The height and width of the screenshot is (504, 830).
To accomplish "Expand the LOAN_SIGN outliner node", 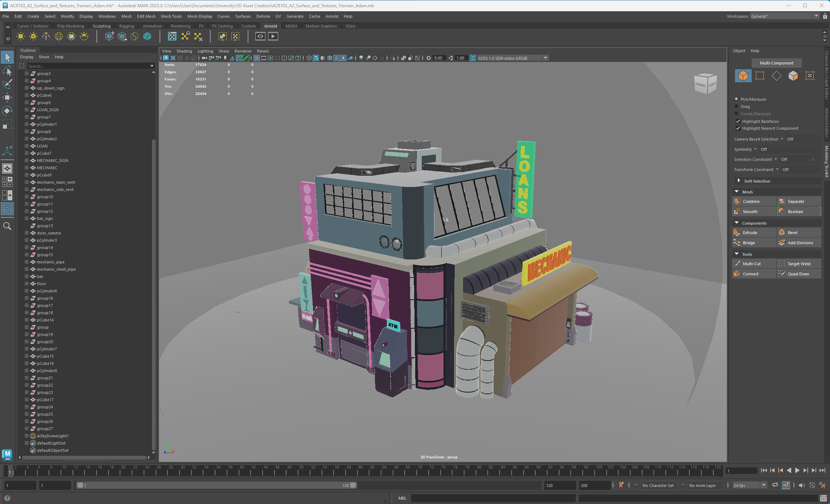I will (26, 110).
